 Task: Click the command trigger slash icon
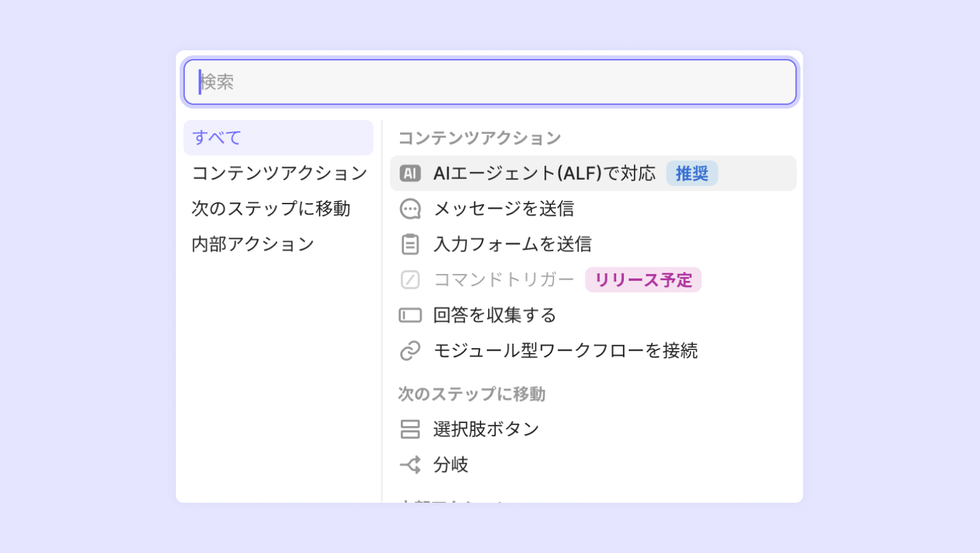coord(410,280)
